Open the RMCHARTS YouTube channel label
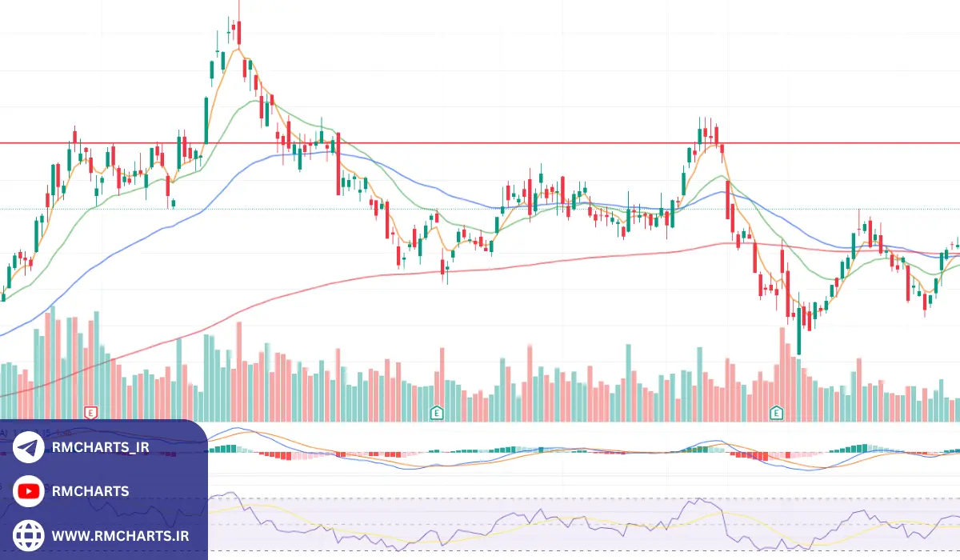Screen dimensions: 960x560 click(x=90, y=491)
